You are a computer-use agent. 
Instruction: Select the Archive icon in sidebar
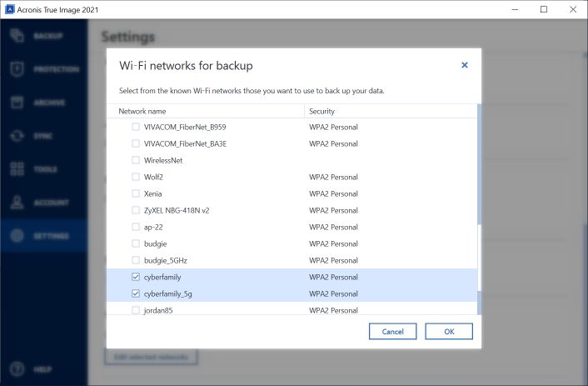pyautogui.click(x=17, y=103)
